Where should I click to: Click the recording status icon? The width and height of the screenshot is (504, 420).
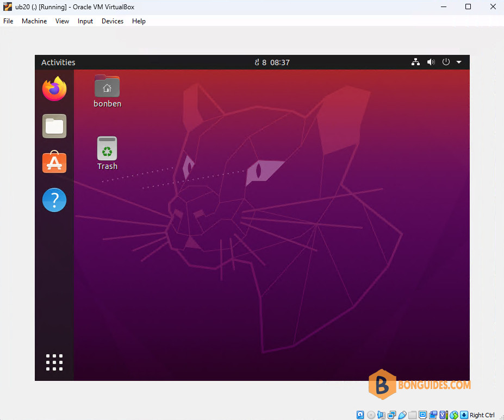[x=433, y=415]
